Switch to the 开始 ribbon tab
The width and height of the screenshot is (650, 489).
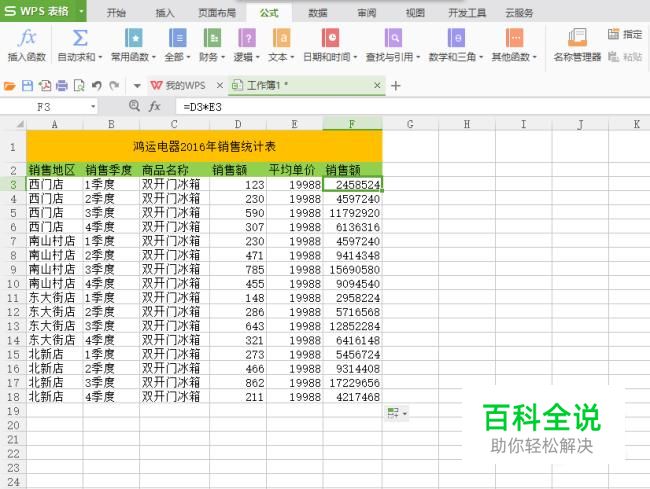click(116, 13)
